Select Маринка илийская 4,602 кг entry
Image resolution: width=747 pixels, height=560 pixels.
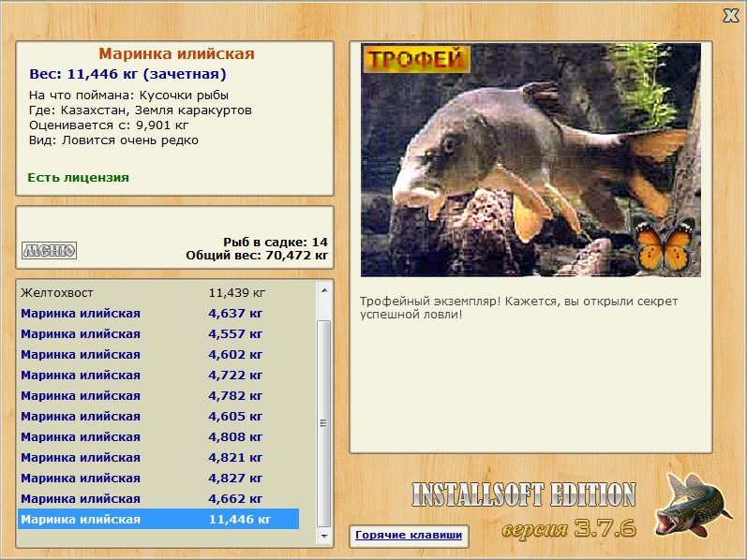coord(158,355)
